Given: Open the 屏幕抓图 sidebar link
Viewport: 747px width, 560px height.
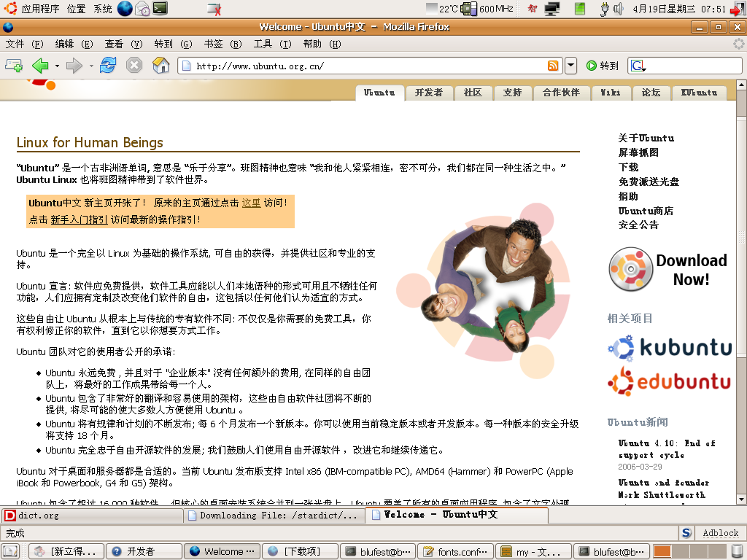Looking at the screenshot, I should (x=638, y=152).
